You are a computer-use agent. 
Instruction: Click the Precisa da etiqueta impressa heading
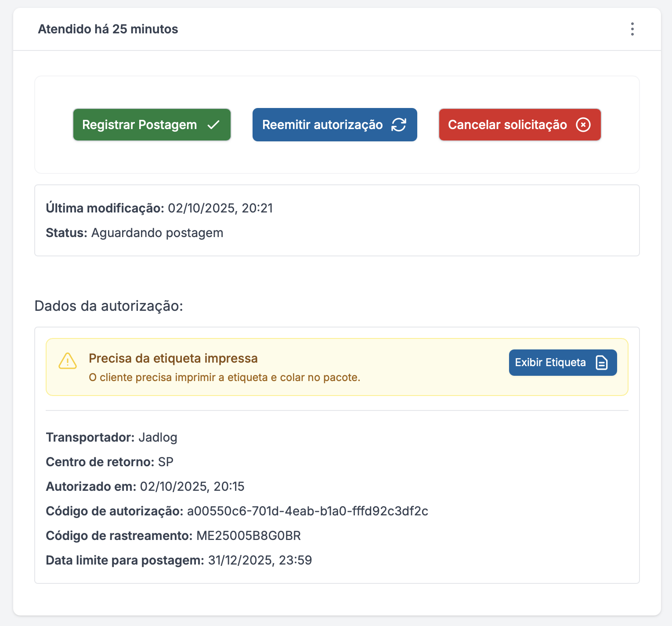(x=173, y=358)
